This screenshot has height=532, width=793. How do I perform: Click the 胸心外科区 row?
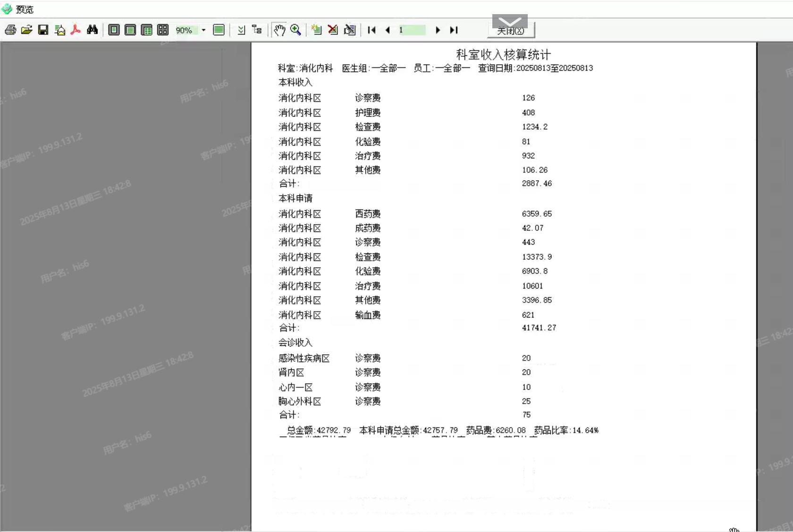pyautogui.click(x=405, y=401)
